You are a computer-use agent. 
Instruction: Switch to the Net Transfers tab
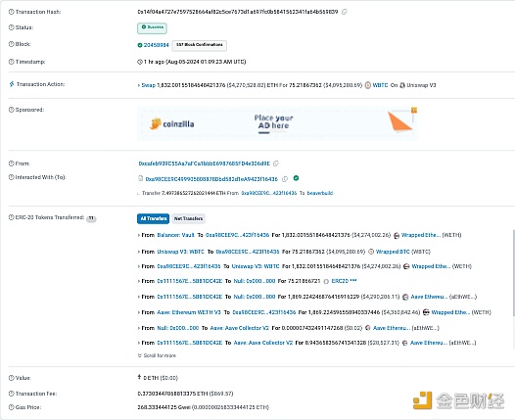188,218
